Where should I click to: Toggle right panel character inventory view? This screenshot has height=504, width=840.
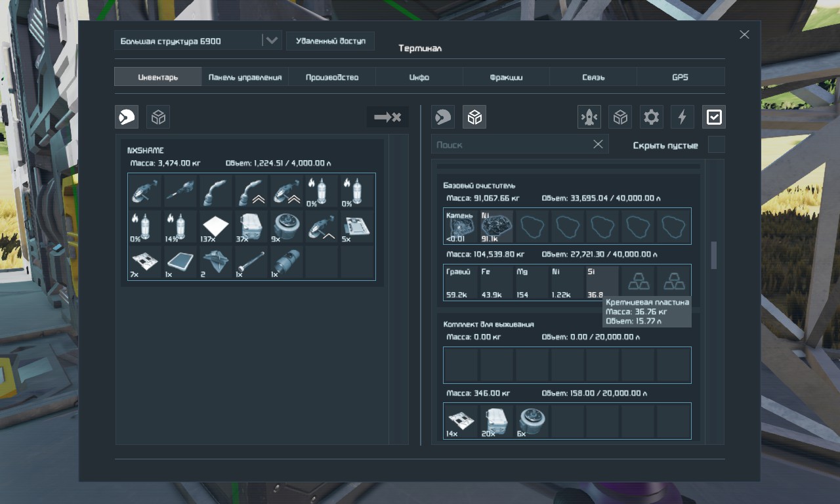(x=443, y=117)
